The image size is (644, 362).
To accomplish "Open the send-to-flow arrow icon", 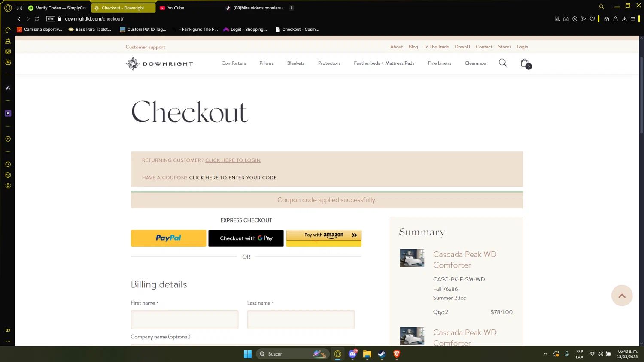I will (x=583, y=19).
